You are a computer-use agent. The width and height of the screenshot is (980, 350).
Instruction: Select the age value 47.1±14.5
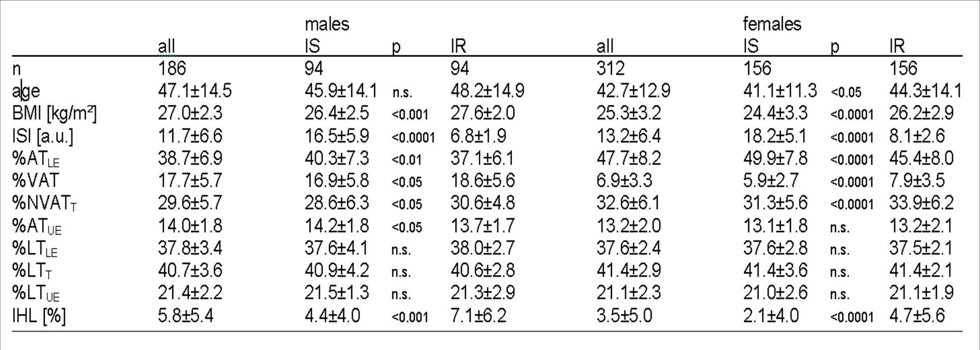195,91
